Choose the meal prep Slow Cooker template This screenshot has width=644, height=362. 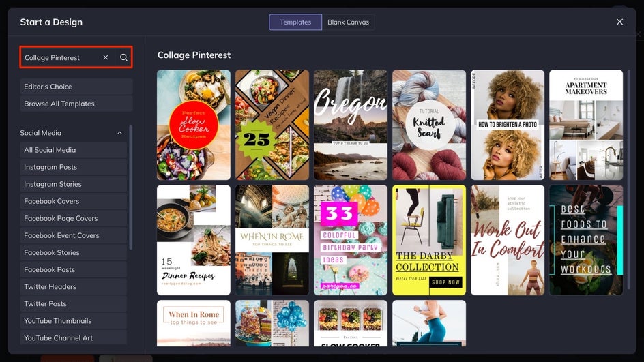pyautogui.click(x=351, y=323)
